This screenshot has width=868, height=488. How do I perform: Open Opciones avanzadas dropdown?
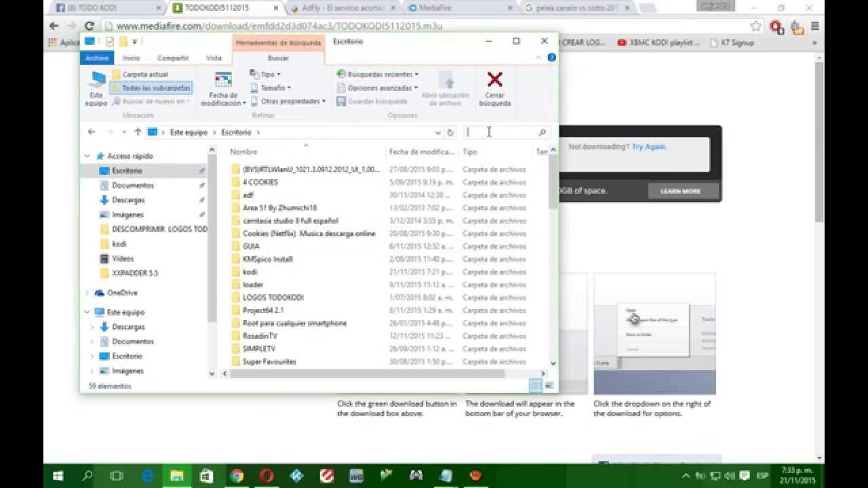376,88
